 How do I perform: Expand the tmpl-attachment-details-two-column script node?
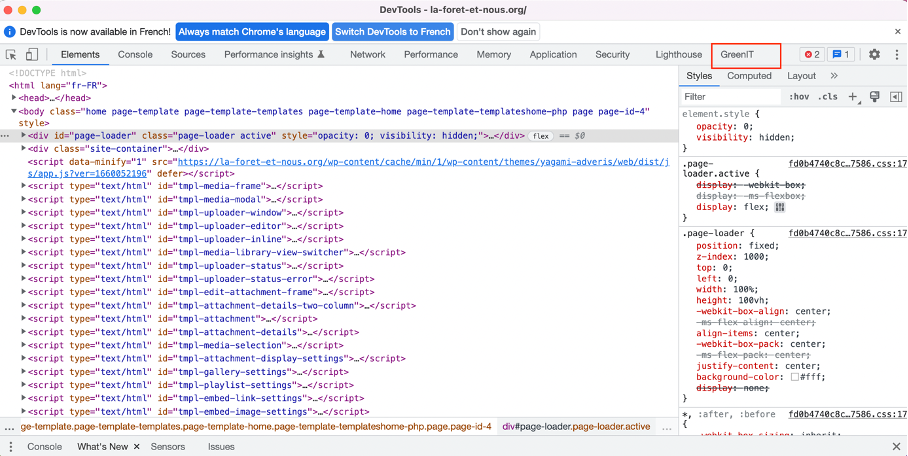click(x=24, y=305)
